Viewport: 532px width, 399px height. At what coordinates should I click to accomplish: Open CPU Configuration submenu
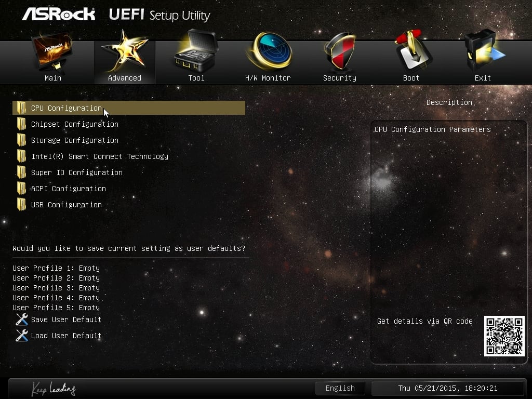click(x=129, y=108)
